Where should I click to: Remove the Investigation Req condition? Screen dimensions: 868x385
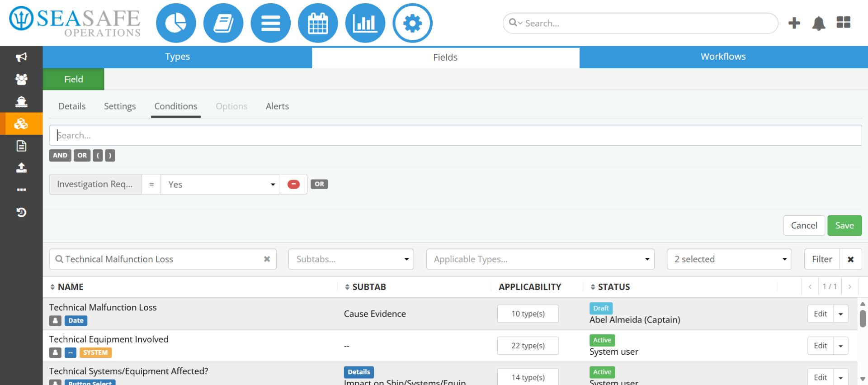pyautogui.click(x=293, y=184)
